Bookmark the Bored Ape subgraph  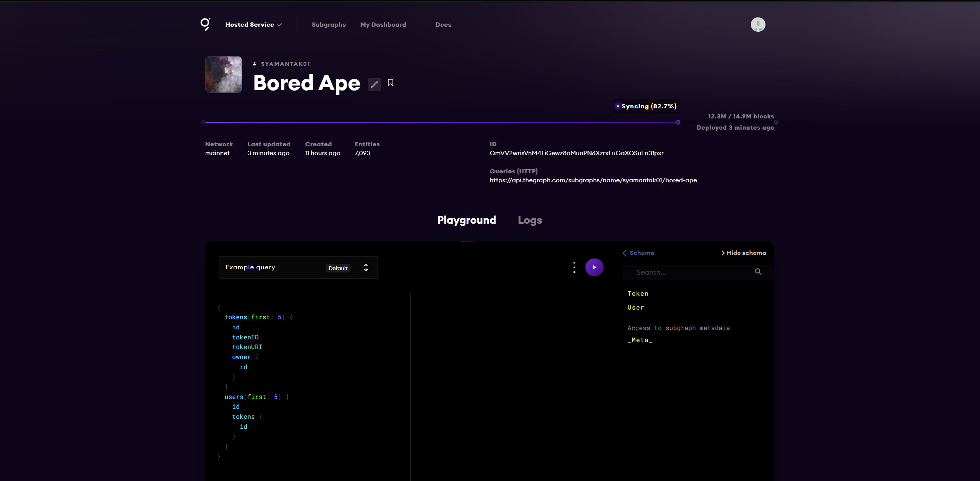point(390,83)
